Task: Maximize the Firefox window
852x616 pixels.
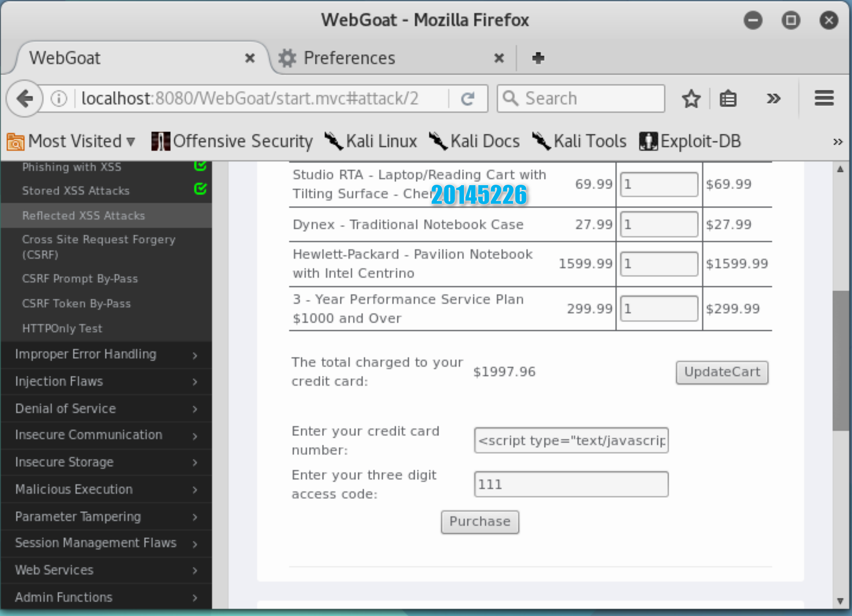Action: (x=791, y=20)
